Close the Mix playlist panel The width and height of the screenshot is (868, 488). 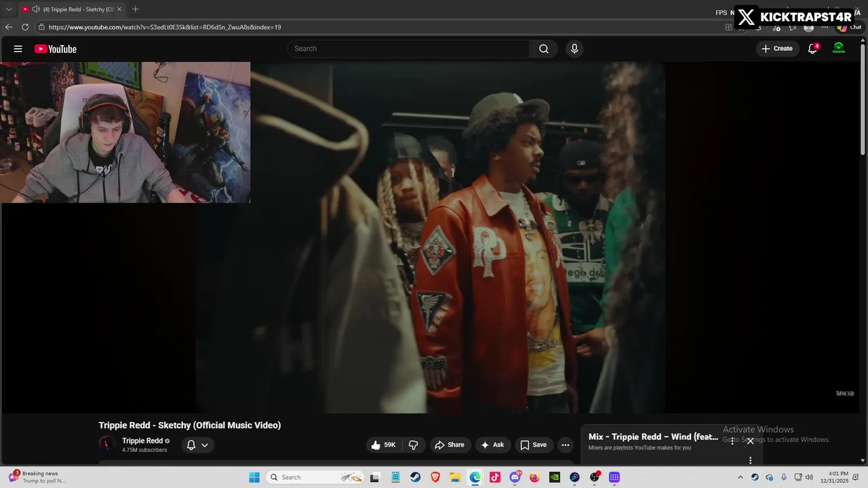(x=750, y=441)
